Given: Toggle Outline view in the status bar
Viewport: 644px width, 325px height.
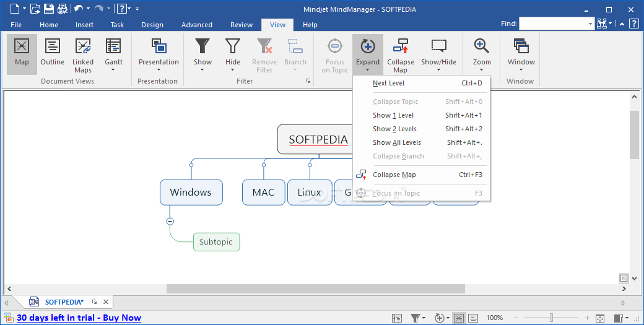Looking at the screenshot, I should [473, 318].
